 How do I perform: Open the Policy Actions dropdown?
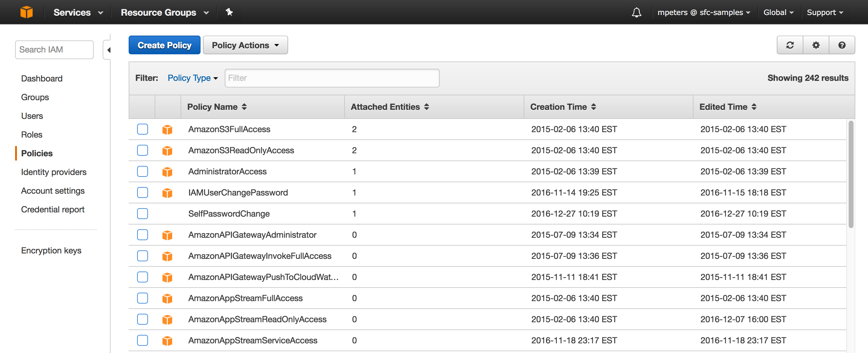tap(245, 45)
